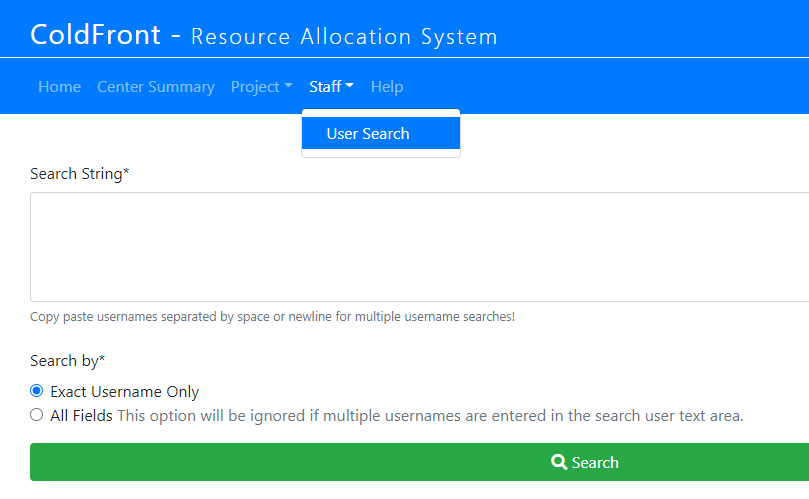
Task: Click the Exact Username Only label text
Action: pos(124,392)
